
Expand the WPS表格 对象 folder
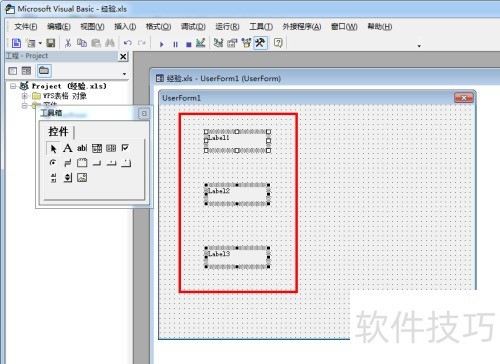pyautogui.click(x=24, y=96)
